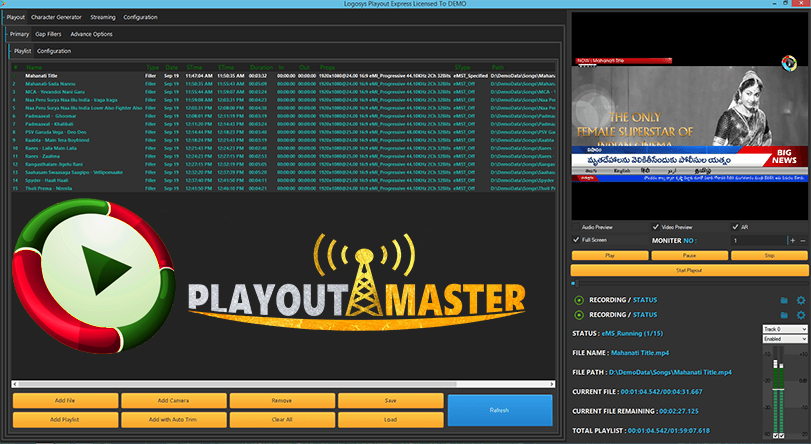Click the Add Camera button
811x444 pixels.
[x=173, y=401]
